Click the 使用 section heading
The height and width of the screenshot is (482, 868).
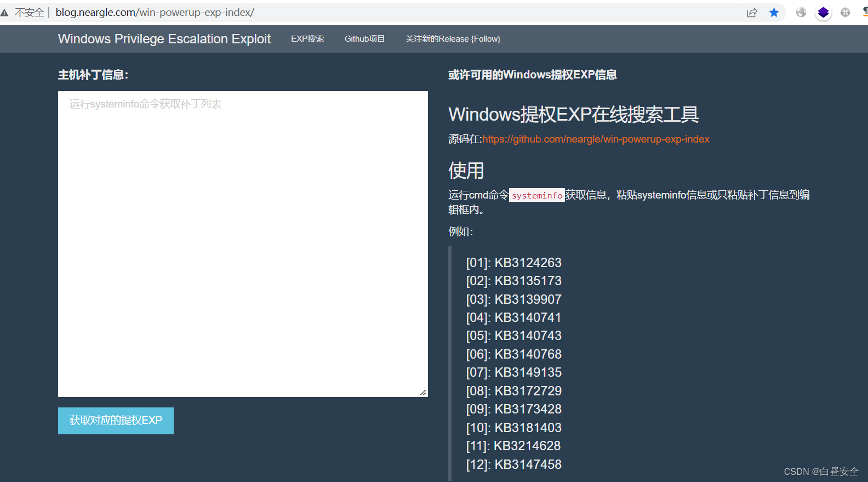click(x=466, y=171)
